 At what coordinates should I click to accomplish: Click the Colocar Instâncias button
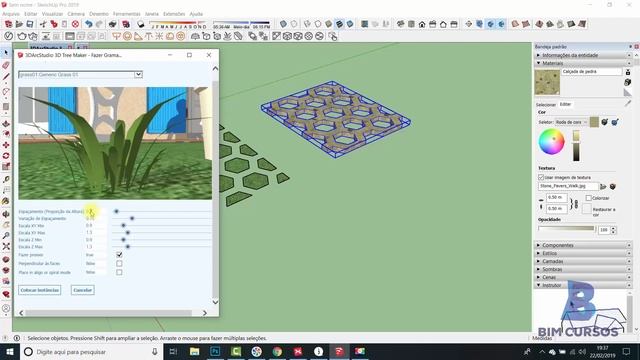click(x=40, y=290)
